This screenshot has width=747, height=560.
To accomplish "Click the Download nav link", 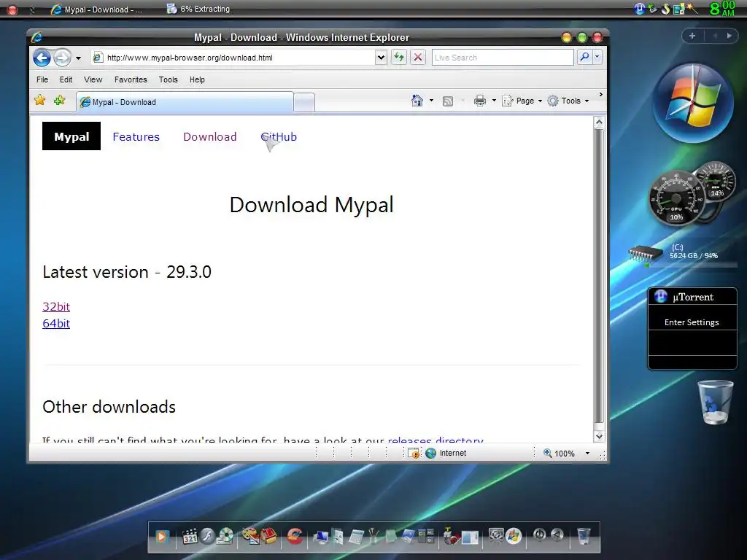I will click(209, 136).
